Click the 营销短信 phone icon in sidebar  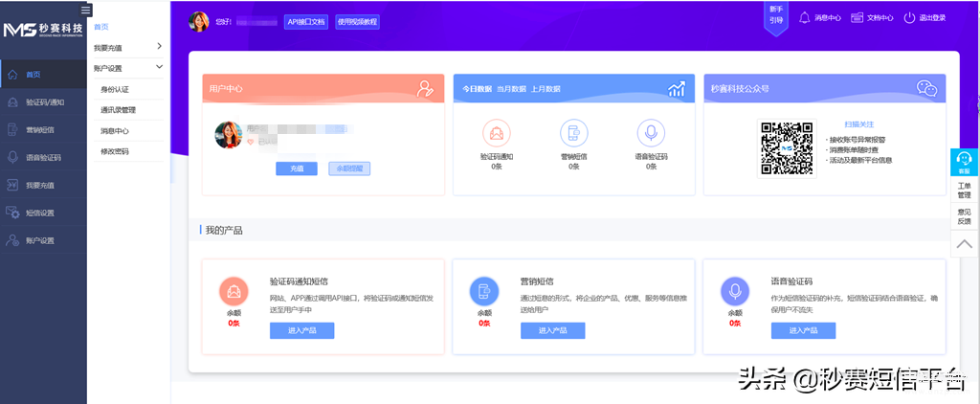[x=12, y=130]
